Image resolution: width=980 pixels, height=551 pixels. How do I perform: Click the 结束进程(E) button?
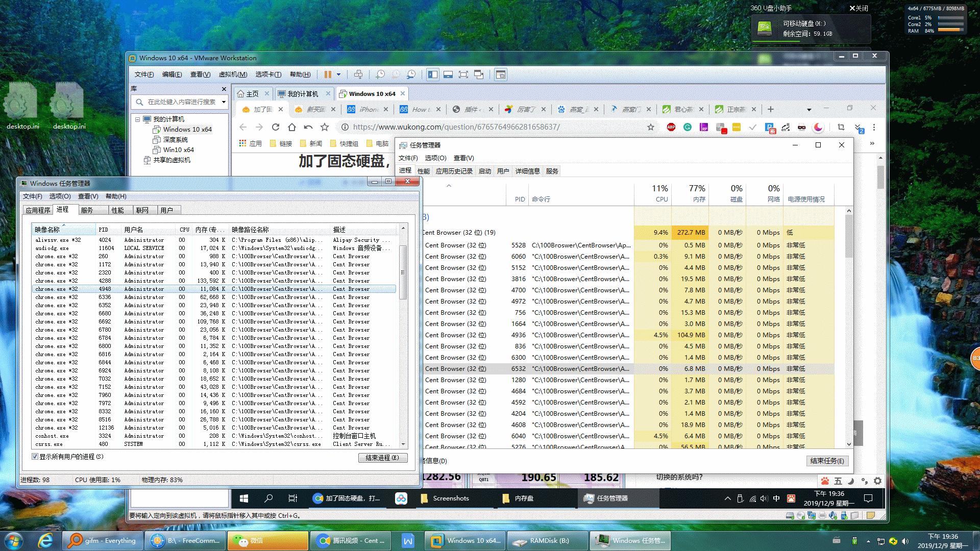tap(382, 458)
